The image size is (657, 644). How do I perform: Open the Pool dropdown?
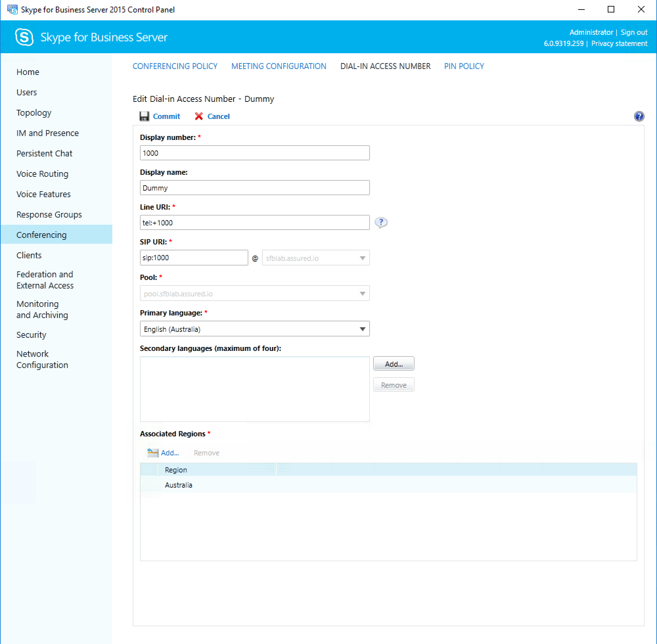255,294
